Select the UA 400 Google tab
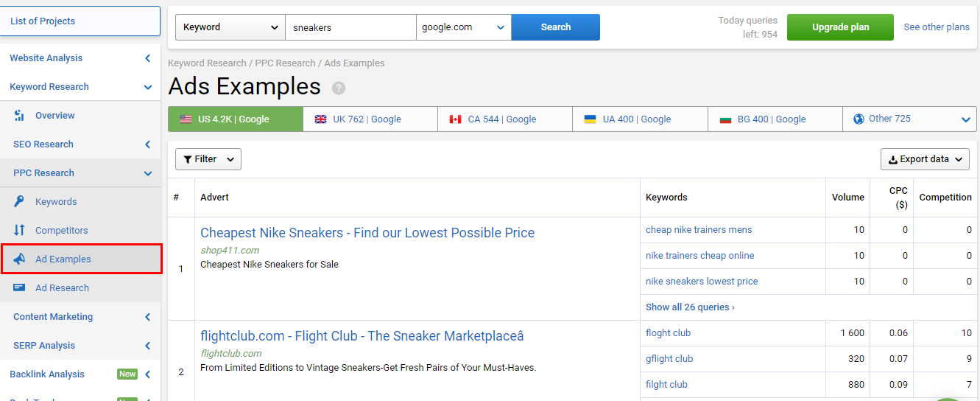The image size is (980, 401). 640,119
